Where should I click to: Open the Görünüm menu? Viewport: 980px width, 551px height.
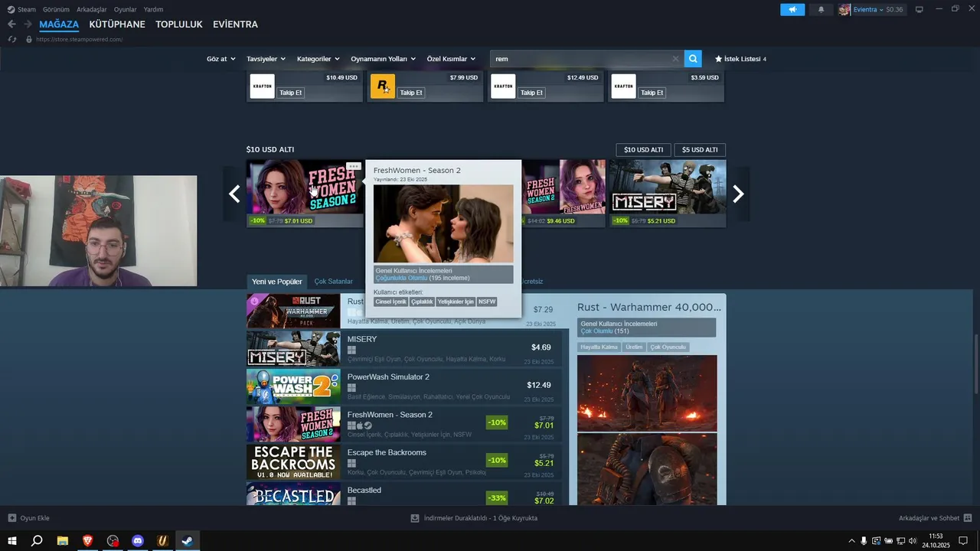(x=56, y=9)
